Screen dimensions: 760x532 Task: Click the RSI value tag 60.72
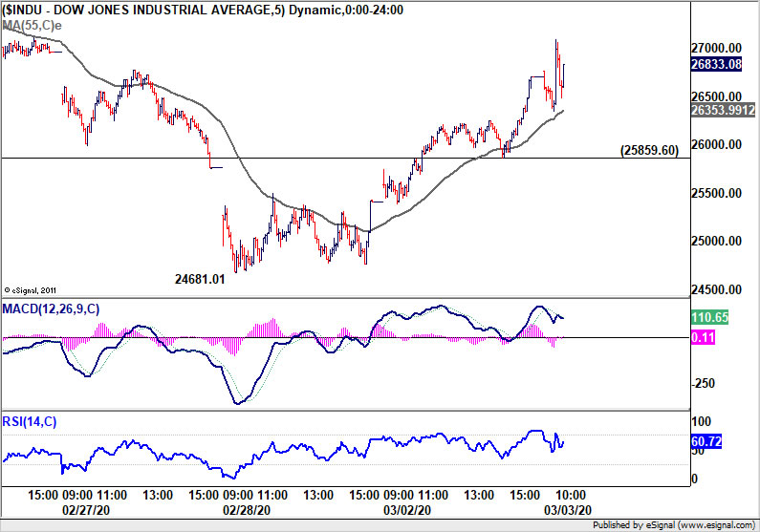[706, 441]
